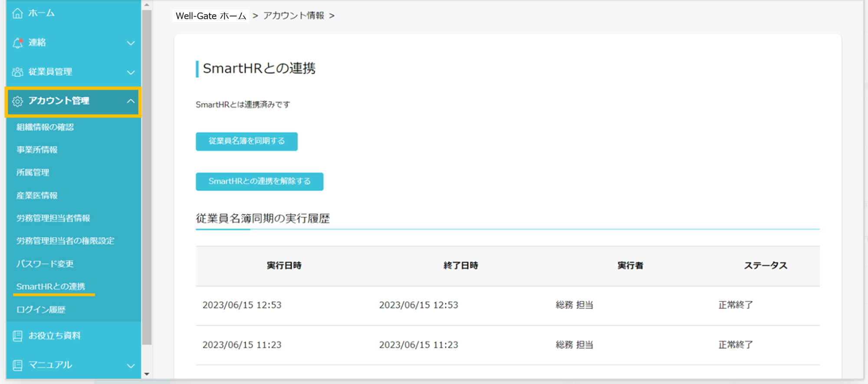Click the SmartHRとの連携を解除する button
868x384 pixels.
(x=260, y=181)
